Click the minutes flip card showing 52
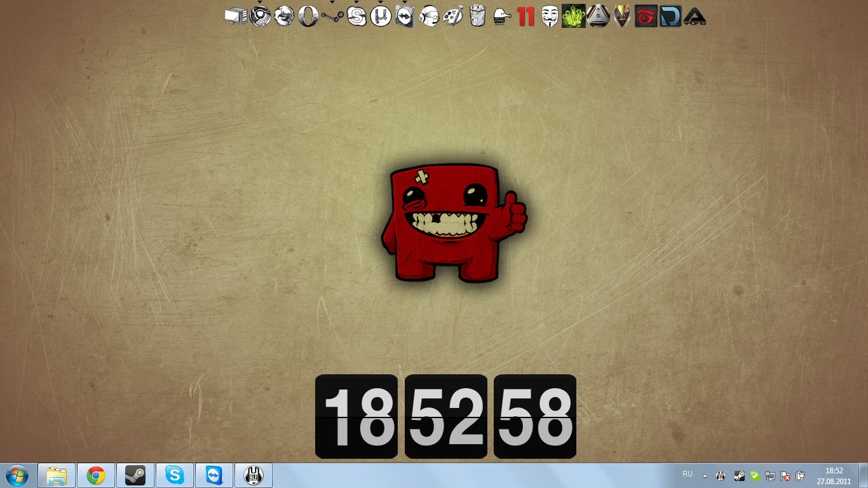 point(446,417)
